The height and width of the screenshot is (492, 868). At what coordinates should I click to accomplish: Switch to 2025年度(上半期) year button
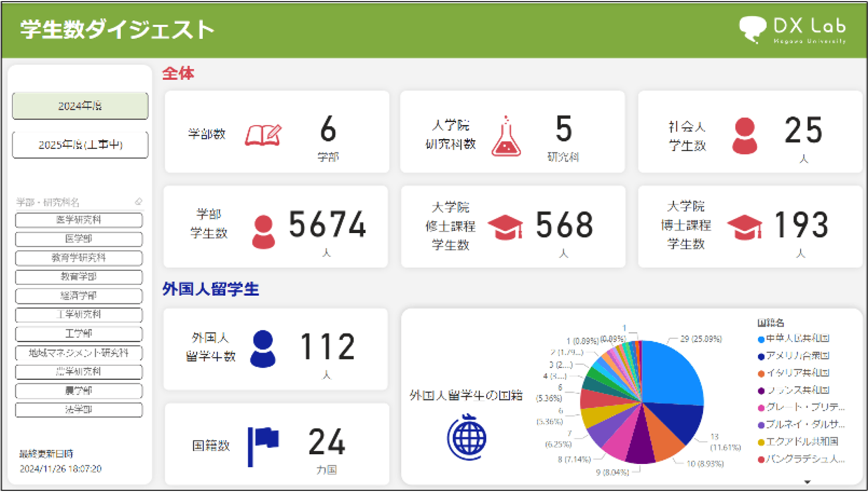click(80, 145)
